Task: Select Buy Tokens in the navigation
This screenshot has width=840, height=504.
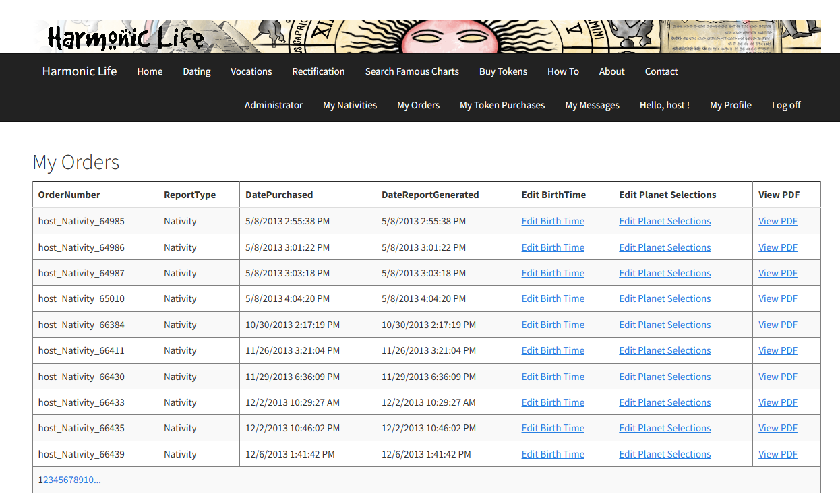Action: pyautogui.click(x=503, y=71)
